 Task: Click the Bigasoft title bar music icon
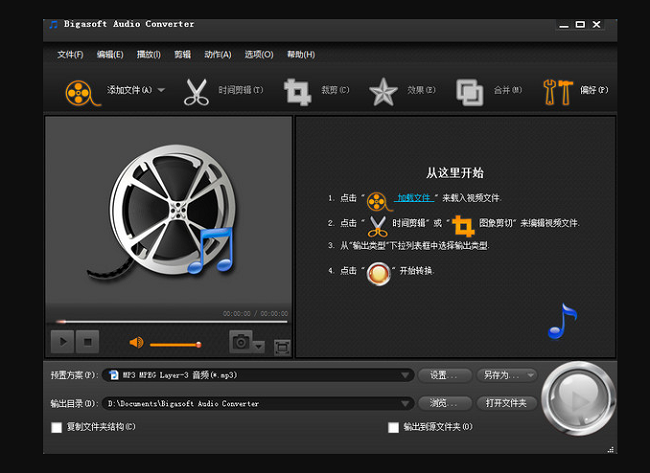[53, 24]
